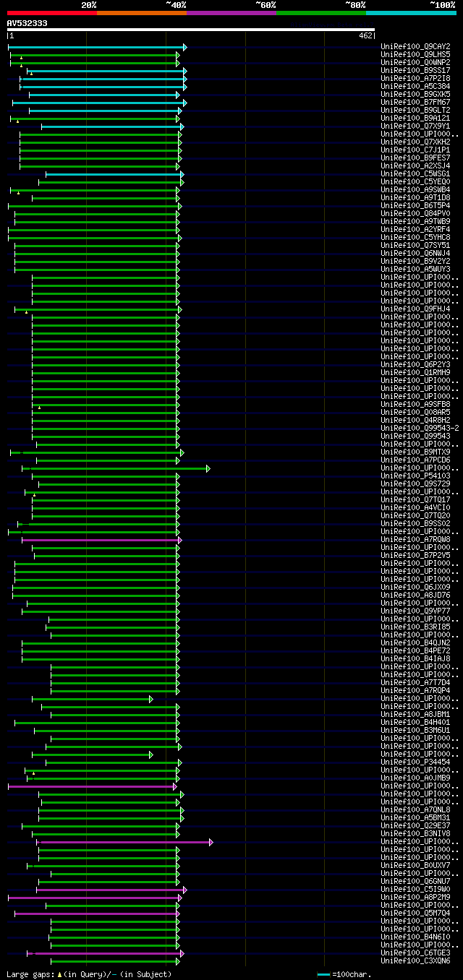Screen dimensions: 463x980
Task: Select the cyan alignment bar for Q9CAY2
Action: tap(97, 47)
